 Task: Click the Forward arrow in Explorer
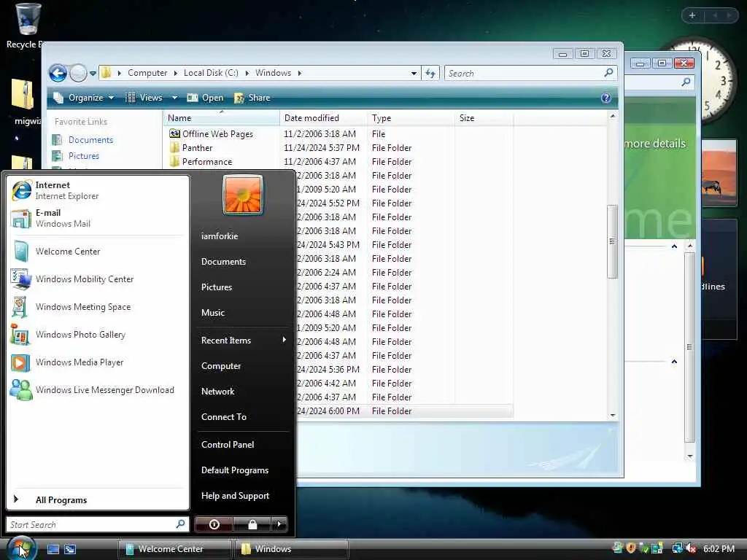pos(78,74)
